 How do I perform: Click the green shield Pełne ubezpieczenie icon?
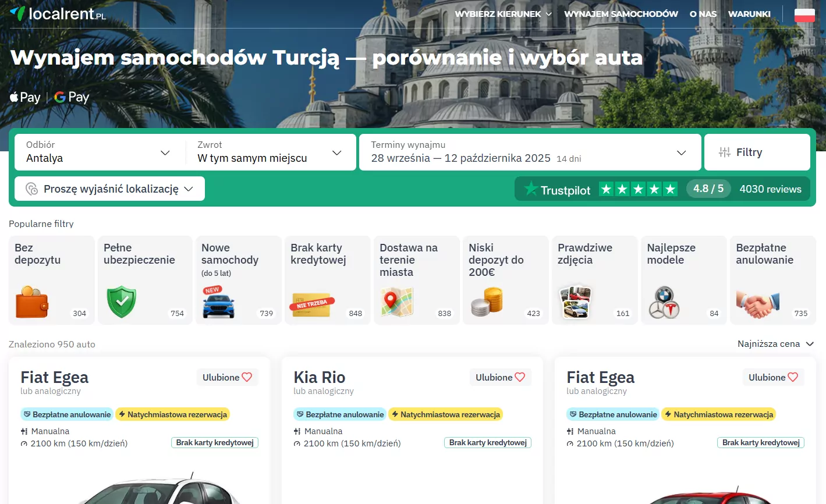click(121, 302)
